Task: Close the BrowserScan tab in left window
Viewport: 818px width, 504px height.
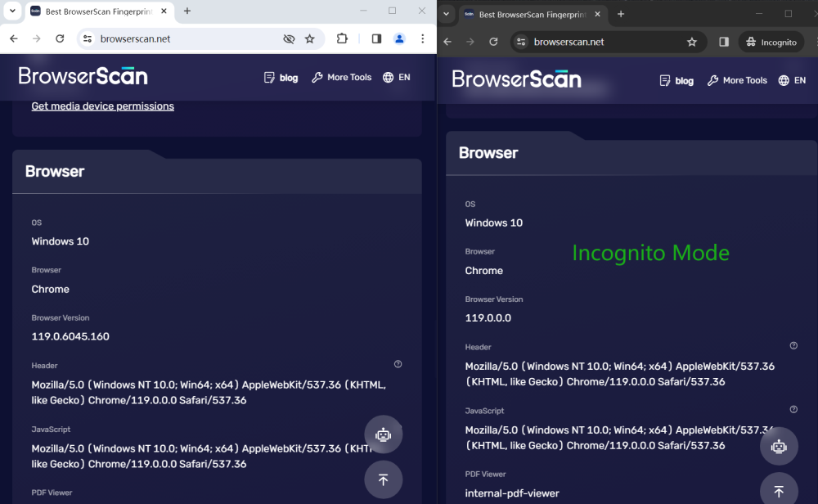Action: coord(164,11)
